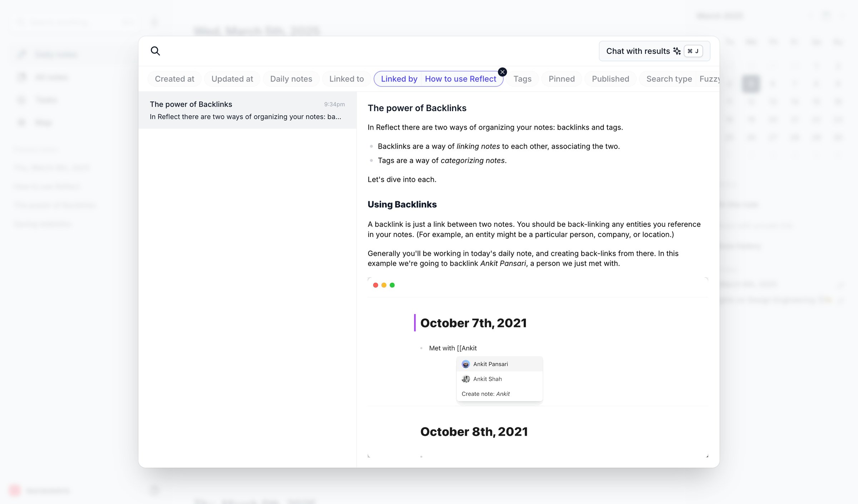The image size is (858, 504).
Task: Change the How to use Reflect filter value
Action: (460, 79)
